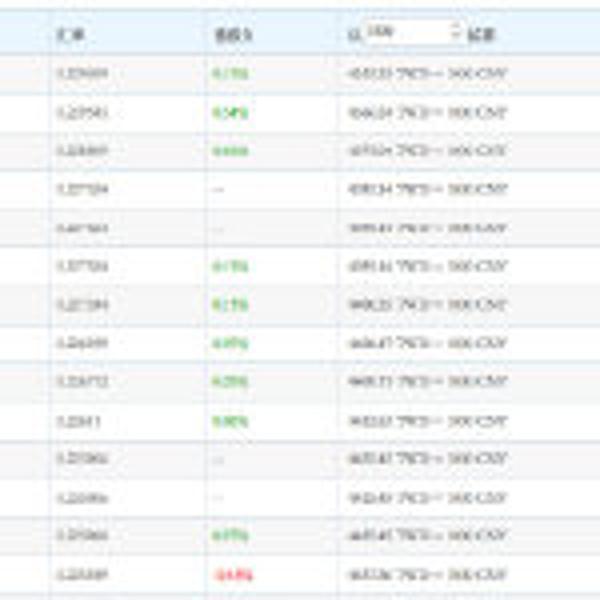
Task: Click the fourth row's exchange rate value
Action: pos(81,189)
